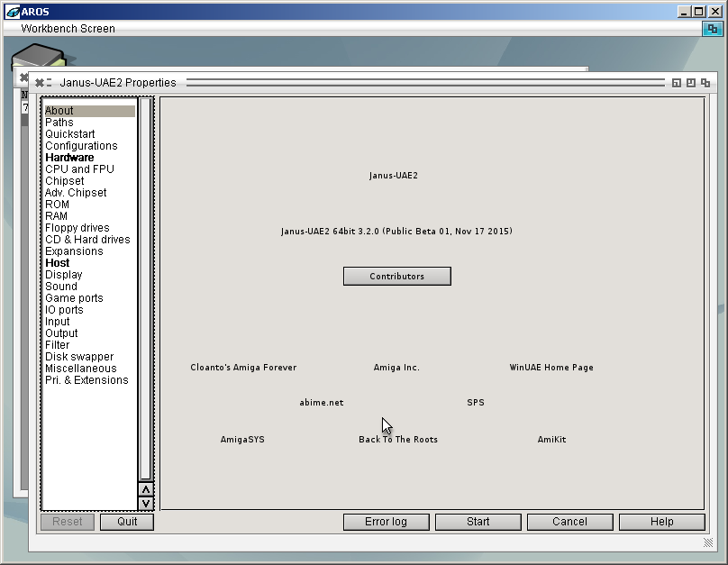Select Floppy drives entry

click(x=89, y=228)
